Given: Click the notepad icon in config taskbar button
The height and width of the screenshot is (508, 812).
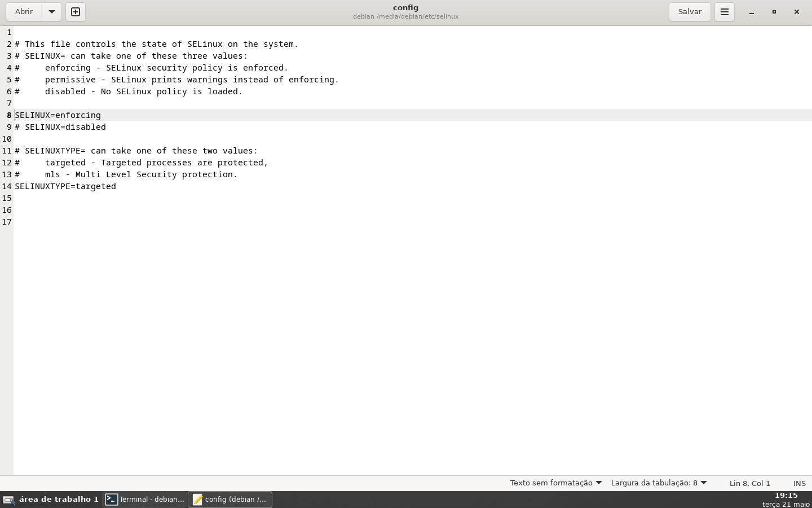Looking at the screenshot, I should click(x=197, y=500).
